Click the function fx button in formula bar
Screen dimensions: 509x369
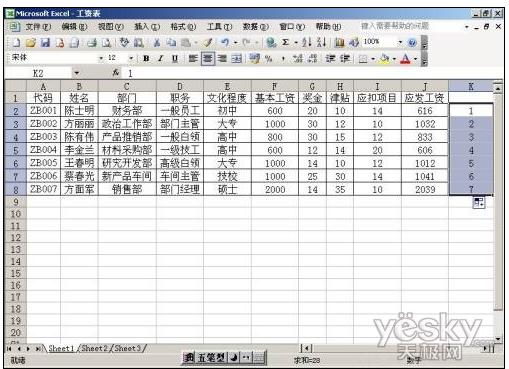(116, 73)
